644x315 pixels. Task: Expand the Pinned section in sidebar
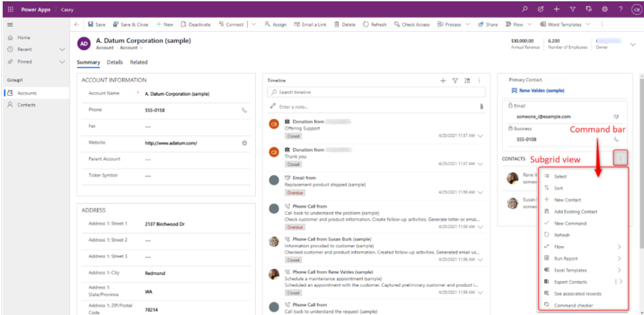[x=62, y=62]
